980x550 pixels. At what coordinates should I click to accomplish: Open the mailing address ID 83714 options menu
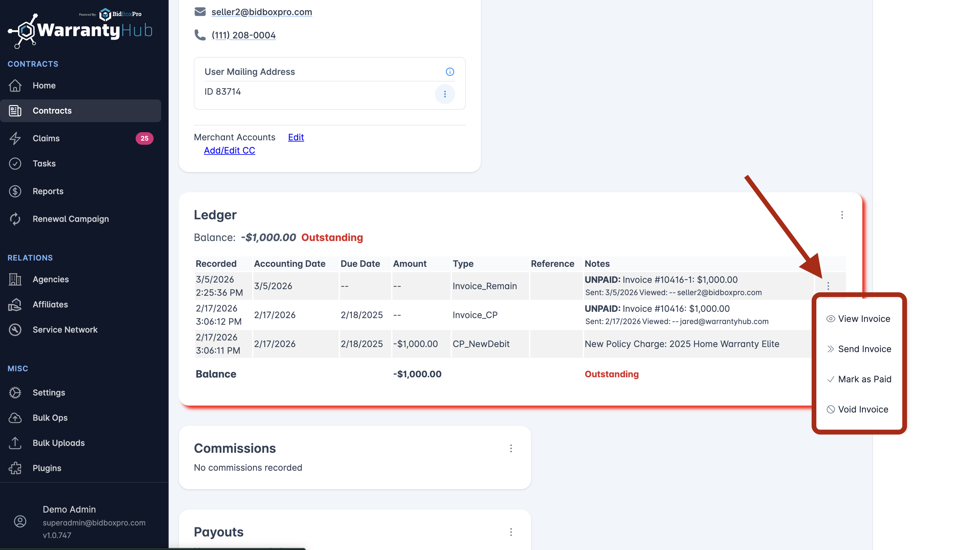[x=445, y=94]
